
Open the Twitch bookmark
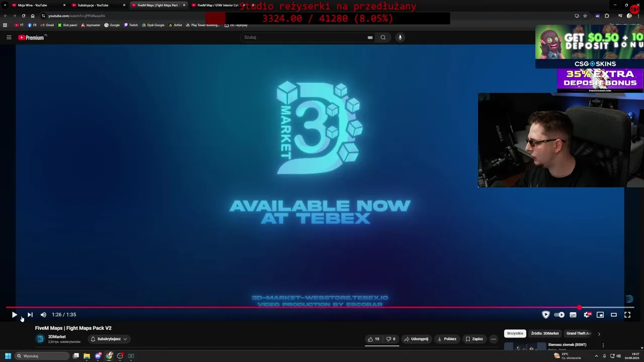click(x=131, y=25)
